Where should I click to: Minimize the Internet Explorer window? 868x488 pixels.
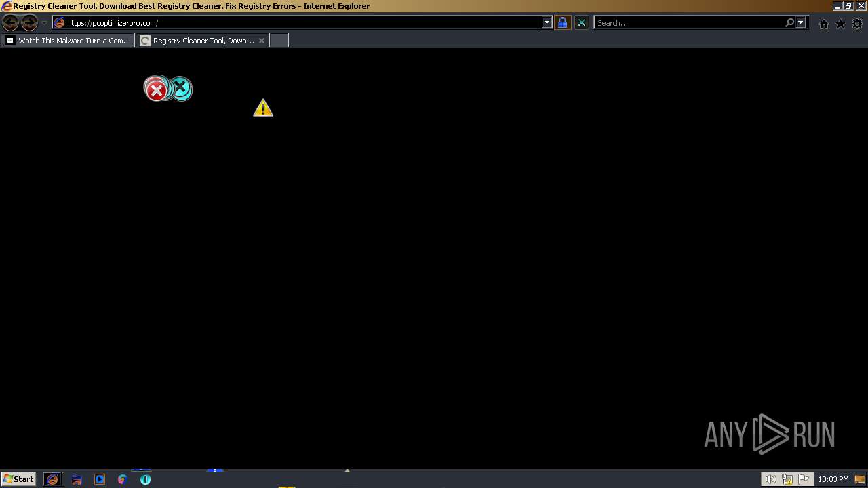pyautogui.click(x=837, y=6)
